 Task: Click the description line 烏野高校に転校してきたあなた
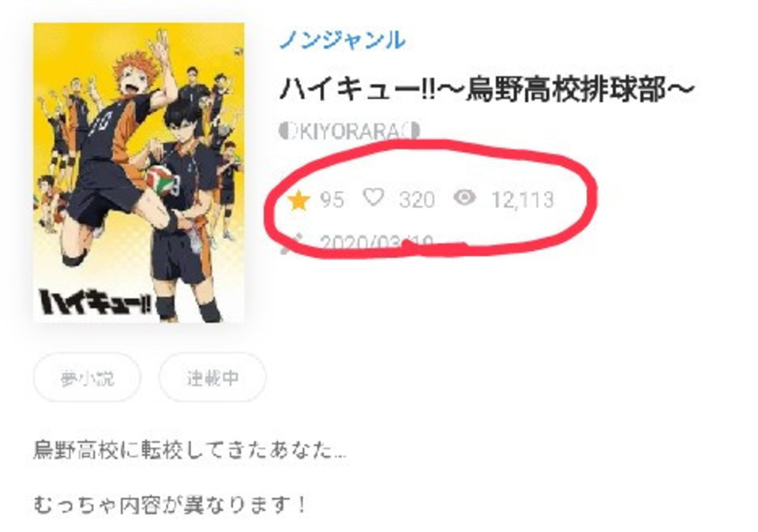190,451
